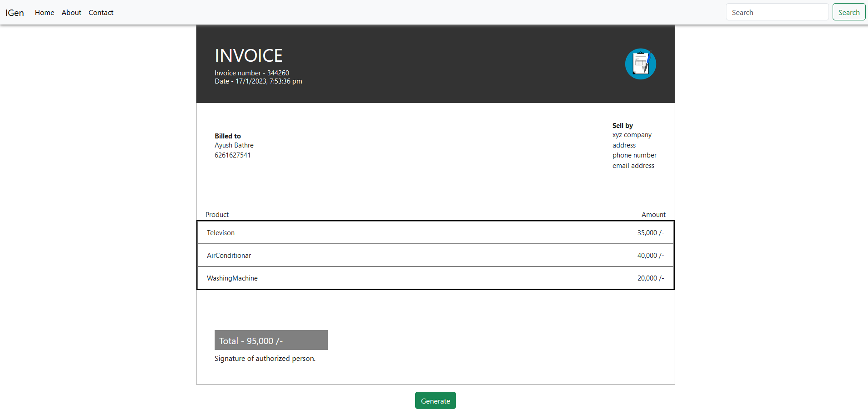Select the Amount column header
Viewport: 868px width, 409px height.
tap(653, 214)
